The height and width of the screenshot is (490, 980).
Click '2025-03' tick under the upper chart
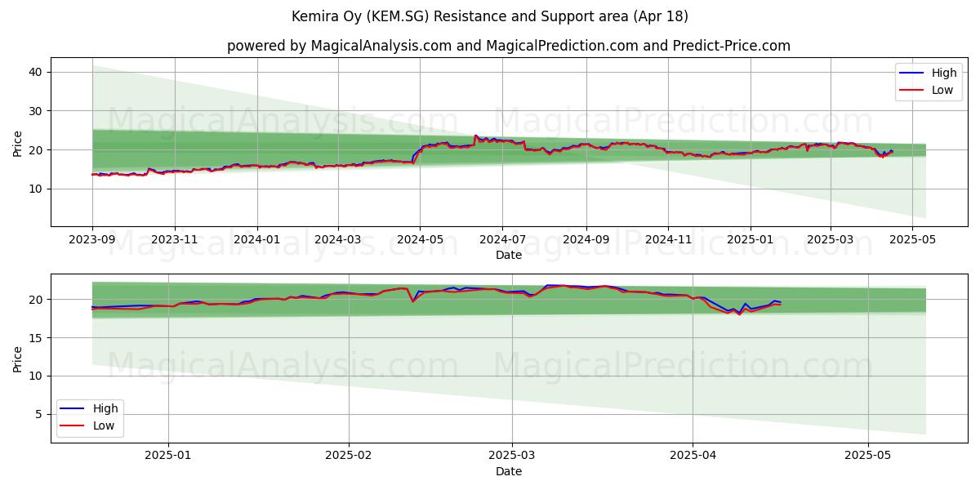click(831, 241)
